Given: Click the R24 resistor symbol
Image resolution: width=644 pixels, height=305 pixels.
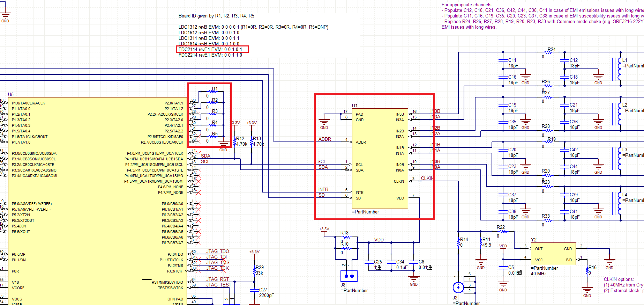Looking at the screenshot, I should [548, 52].
